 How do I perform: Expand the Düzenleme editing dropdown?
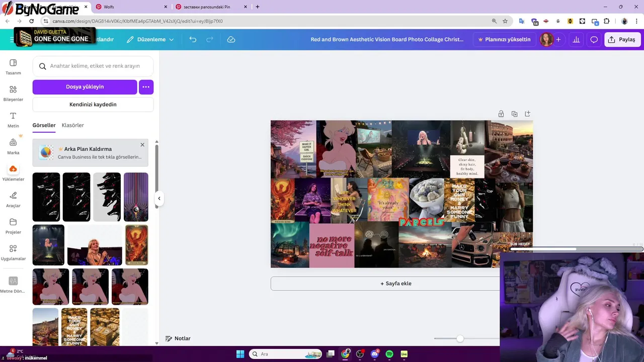click(x=150, y=39)
